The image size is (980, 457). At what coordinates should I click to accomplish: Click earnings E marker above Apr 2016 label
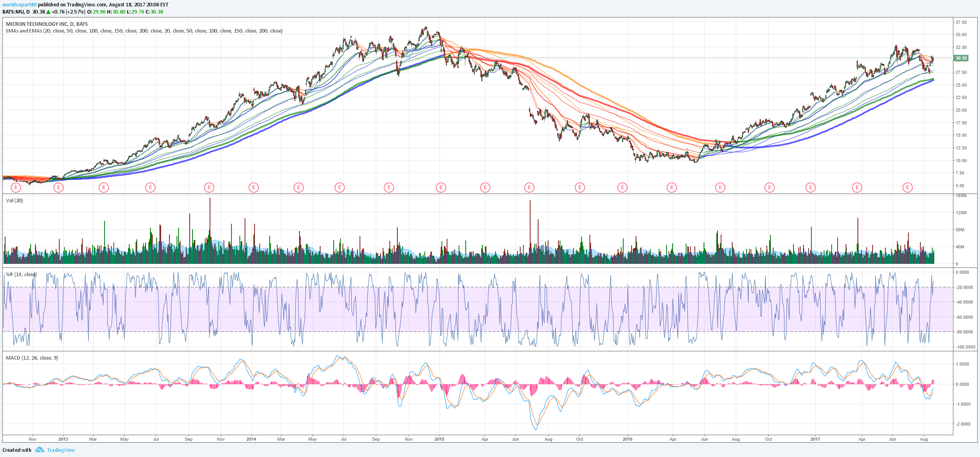[672, 188]
